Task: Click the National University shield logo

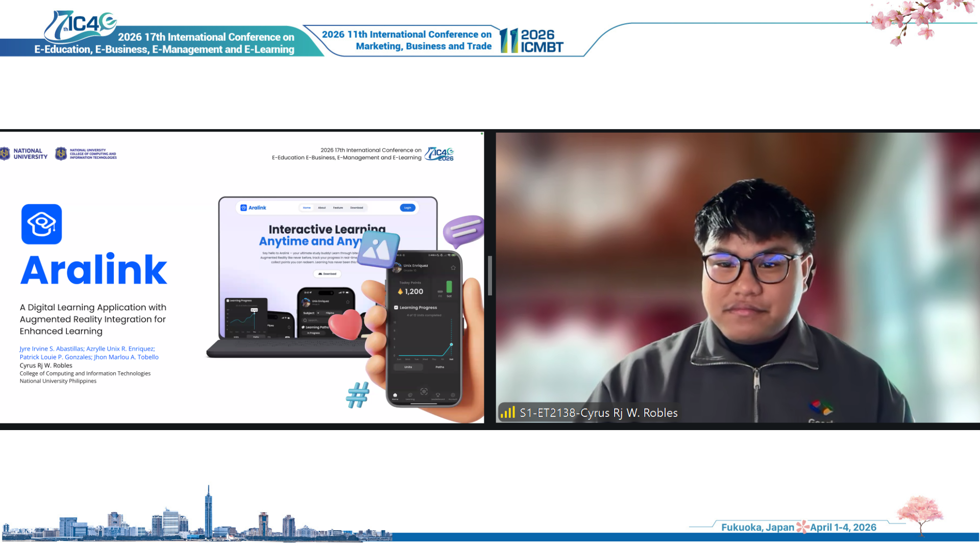Action: point(5,154)
